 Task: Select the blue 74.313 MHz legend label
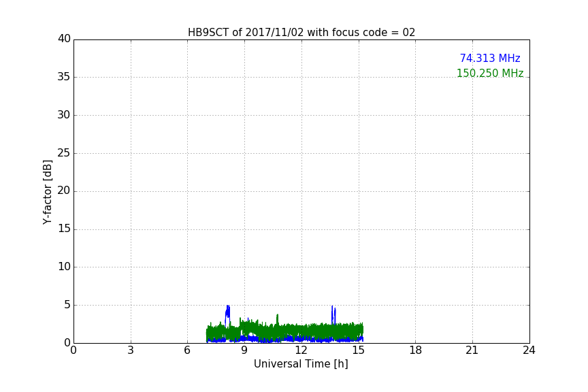coord(490,58)
